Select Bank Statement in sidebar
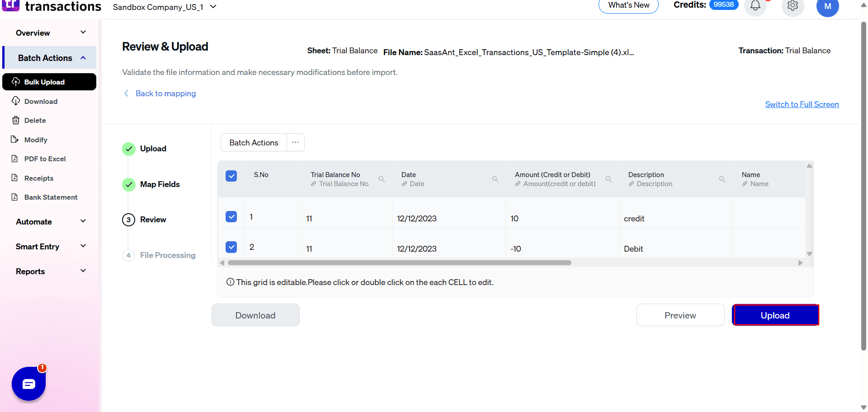Screen dimensions: 868x412 point(51,197)
